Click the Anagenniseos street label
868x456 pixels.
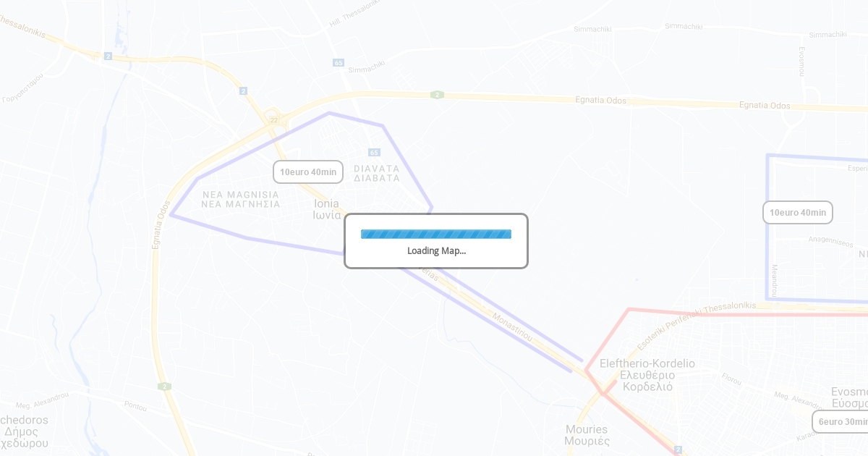point(830,241)
